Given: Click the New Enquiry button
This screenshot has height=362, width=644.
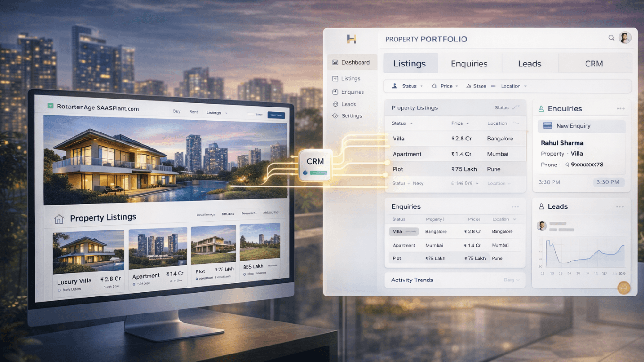Looking at the screenshot, I should [581, 126].
